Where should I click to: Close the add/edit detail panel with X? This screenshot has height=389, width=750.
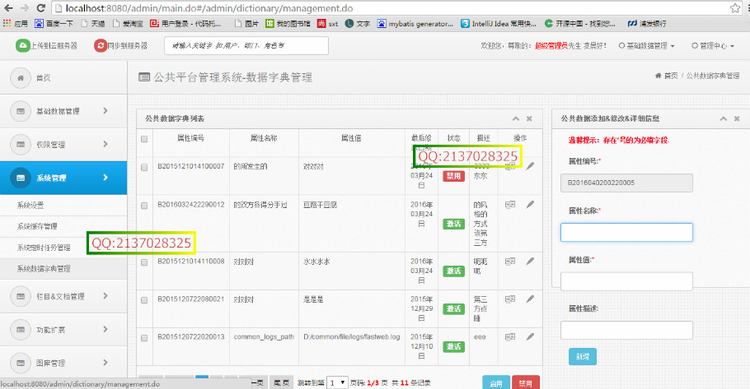737,119
